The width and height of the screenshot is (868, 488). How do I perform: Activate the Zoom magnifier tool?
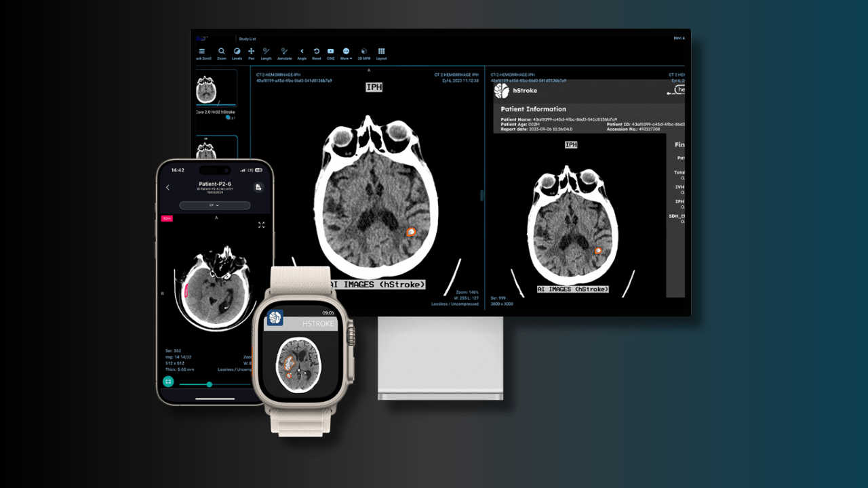(222, 52)
